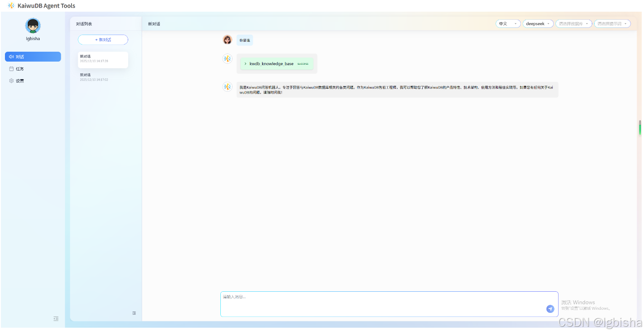The width and height of the screenshot is (644, 334).
Task: Select the conversation dated 2025/12/10 14:17:02
Action: 103,77
